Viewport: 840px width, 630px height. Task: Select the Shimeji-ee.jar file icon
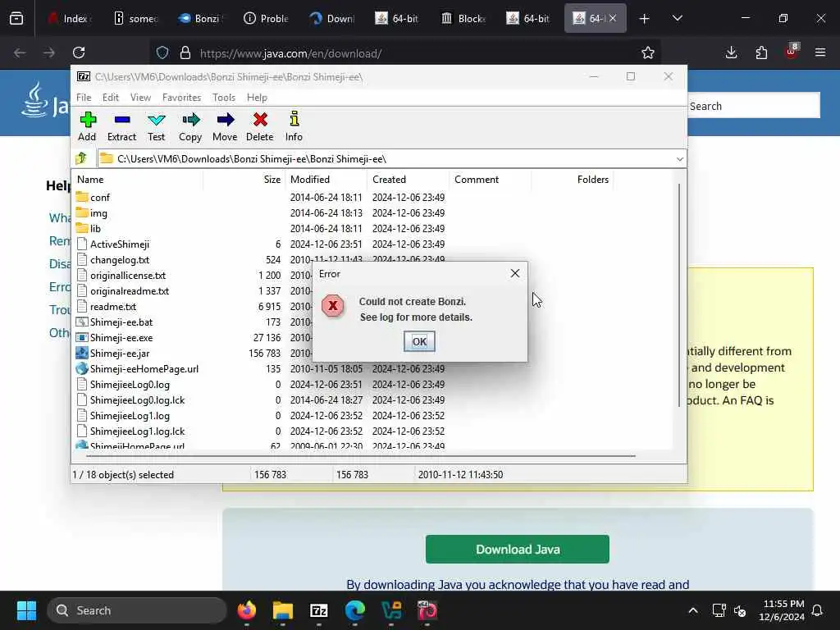pos(81,353)
